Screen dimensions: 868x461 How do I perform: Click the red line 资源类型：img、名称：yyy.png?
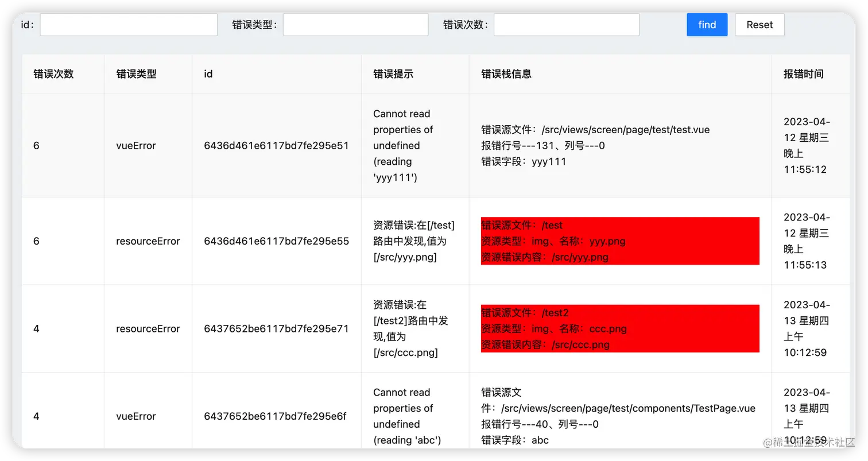pos(553,241)
